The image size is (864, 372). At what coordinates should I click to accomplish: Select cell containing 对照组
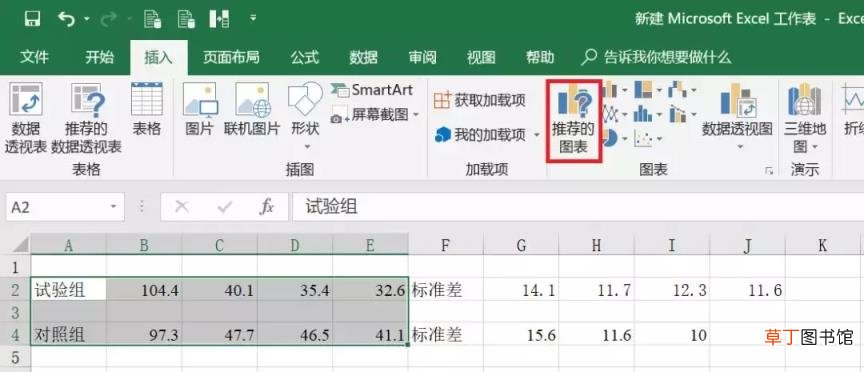(x=68, y=334)
